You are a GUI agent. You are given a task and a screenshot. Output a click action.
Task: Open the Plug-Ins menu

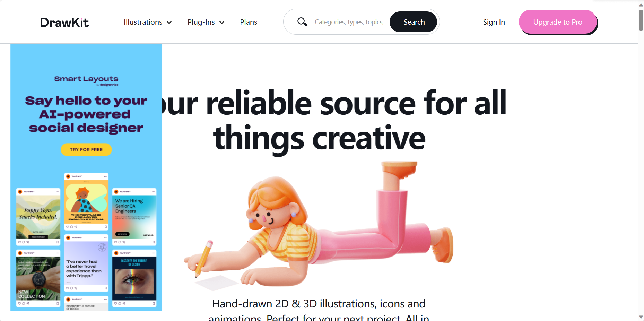206,22
